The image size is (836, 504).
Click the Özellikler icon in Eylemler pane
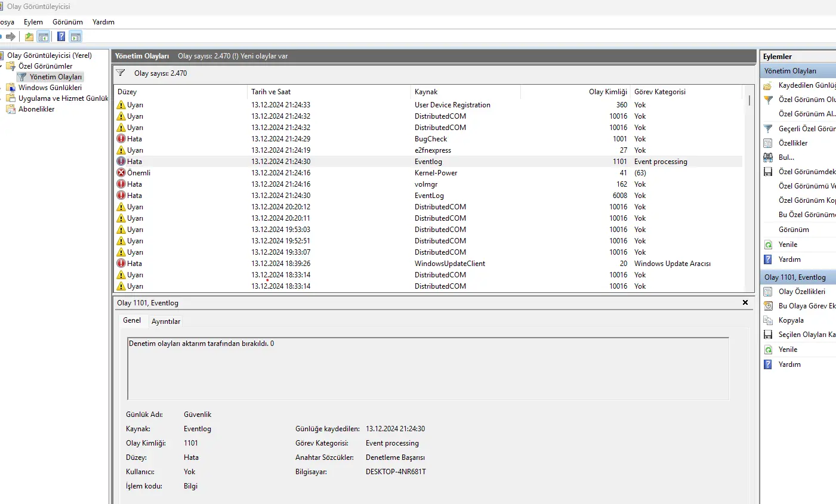click(x=768, y=143)
